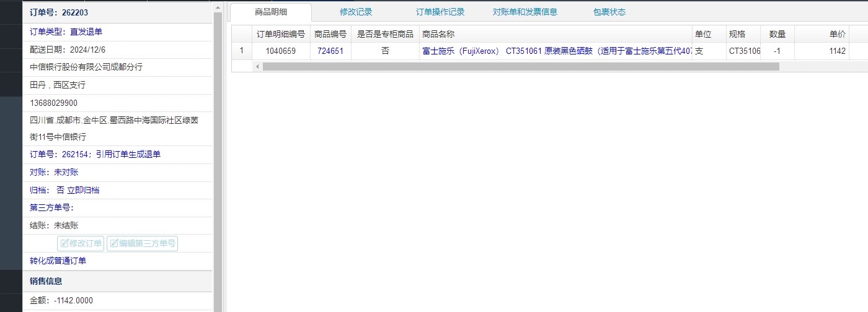Open the 富士施乐 CT351061 product name link

pyautogui.click(x=556, y=51)
